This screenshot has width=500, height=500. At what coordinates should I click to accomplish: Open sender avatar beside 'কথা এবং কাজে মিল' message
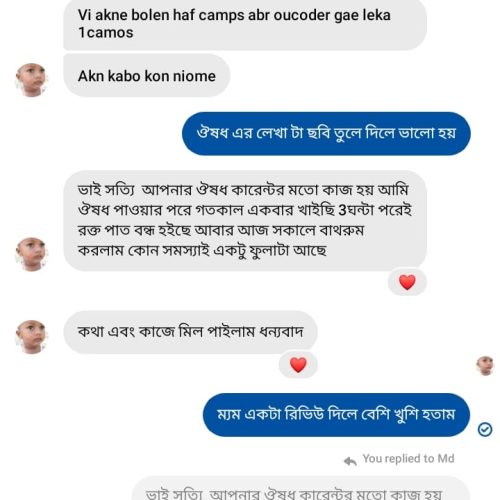pos(31,337)
